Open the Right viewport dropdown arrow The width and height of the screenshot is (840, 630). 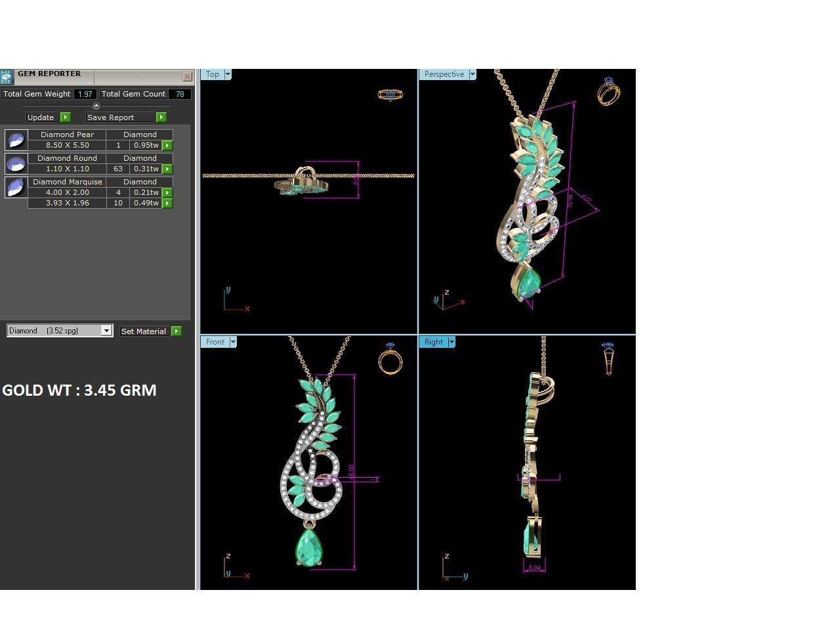[x=451, y=342]
